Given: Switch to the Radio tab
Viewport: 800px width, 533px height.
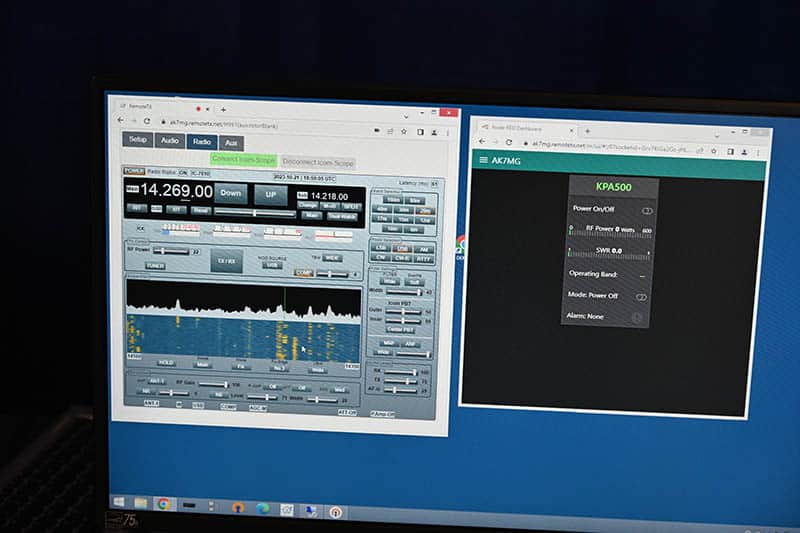Looking at the screenshot, I should 202,142.
